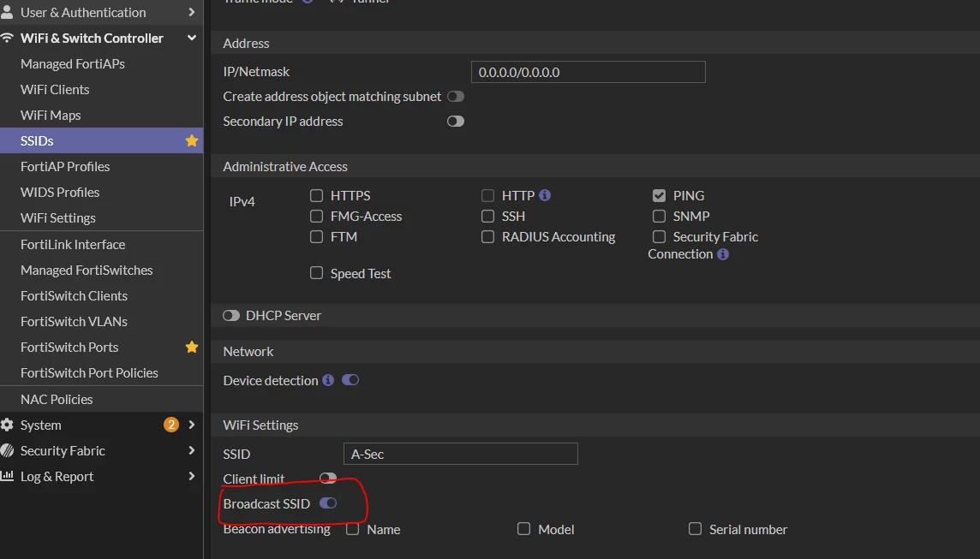Click the info icon next to Security Fabric Connection
Viewport: 980px width, 559px height.
tap(723, 254)
